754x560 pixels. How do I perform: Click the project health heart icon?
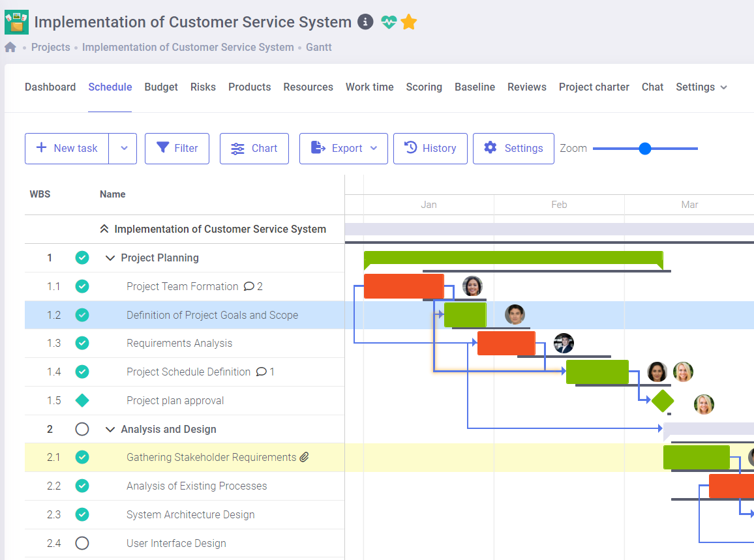coord(389,22)
